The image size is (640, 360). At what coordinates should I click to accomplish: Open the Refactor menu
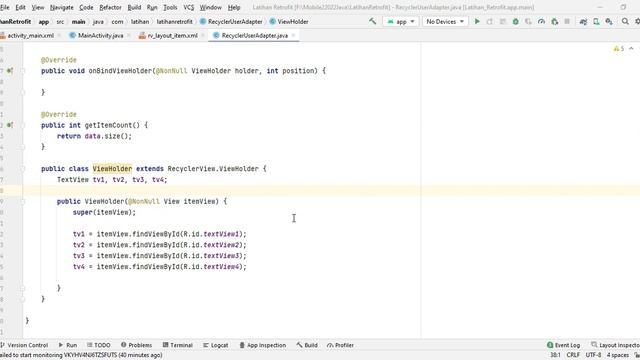pos(110,7)
